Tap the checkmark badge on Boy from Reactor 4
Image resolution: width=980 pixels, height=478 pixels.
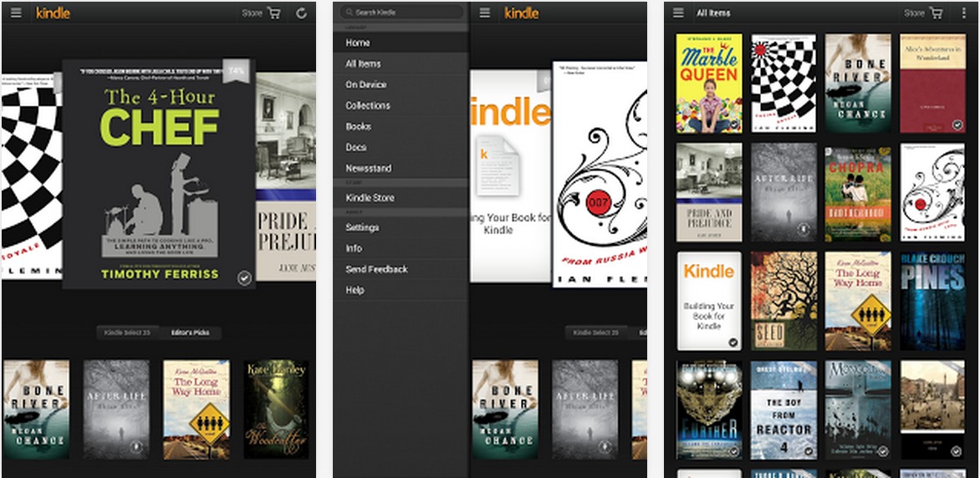click(808, 451)
